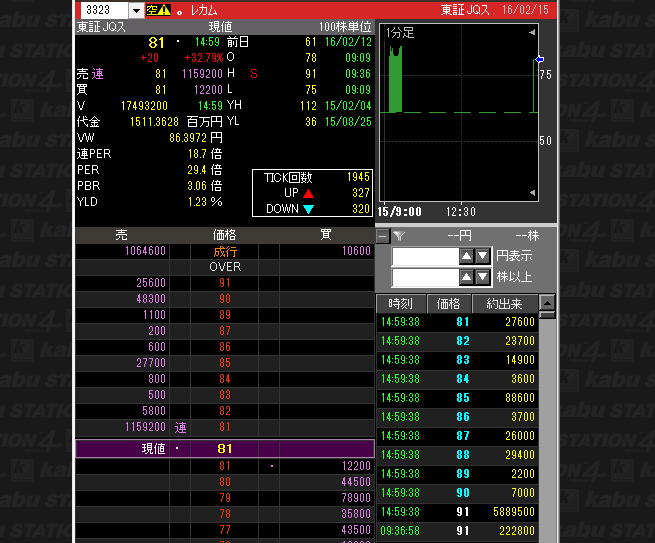Open the stock code dropdown arrow
Image resolution: width=655 pixels, height=543 pixels.
(x=136, y=10)
